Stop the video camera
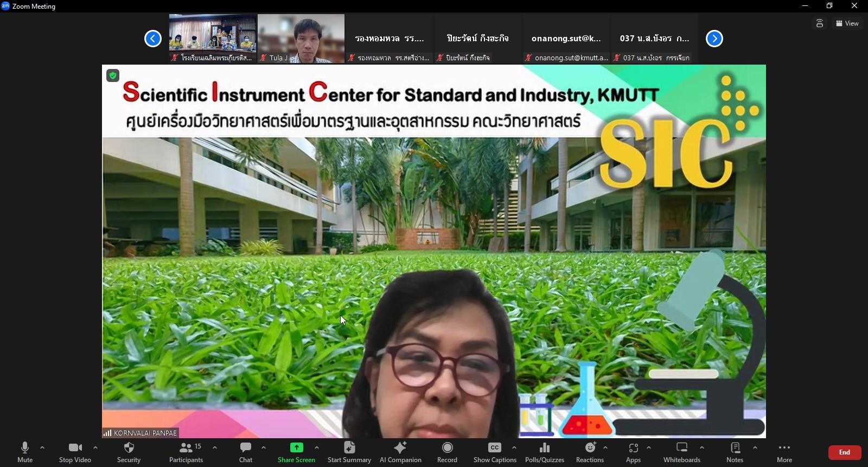 [x=75, y=452]
